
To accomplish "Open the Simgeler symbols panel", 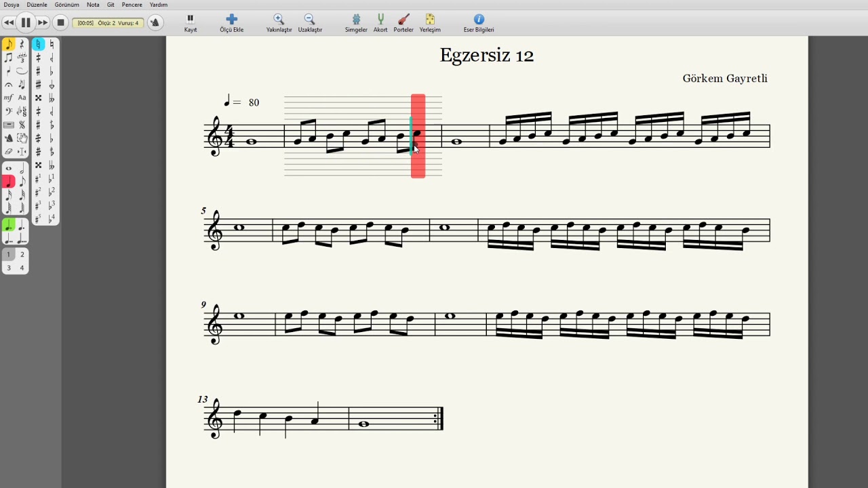I will [356, 23].
